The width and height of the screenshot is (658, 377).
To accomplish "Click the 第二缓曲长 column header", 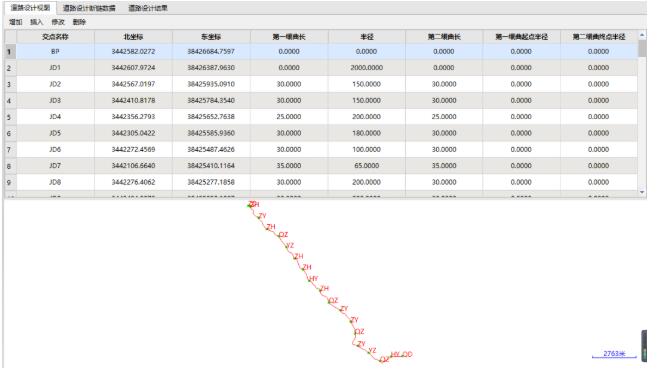I will click(x=444, y=37).
